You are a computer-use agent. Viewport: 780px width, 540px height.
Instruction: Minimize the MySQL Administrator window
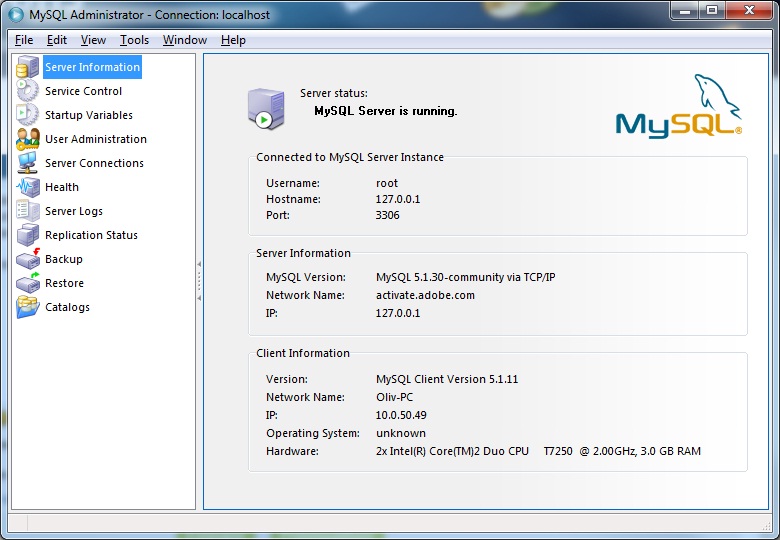[x=684, y=10]
